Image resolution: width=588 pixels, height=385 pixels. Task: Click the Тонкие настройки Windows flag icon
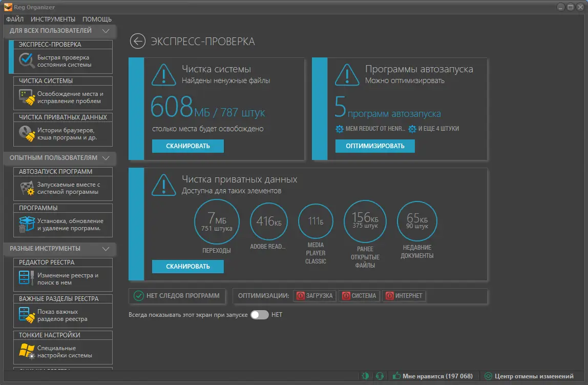27,351
